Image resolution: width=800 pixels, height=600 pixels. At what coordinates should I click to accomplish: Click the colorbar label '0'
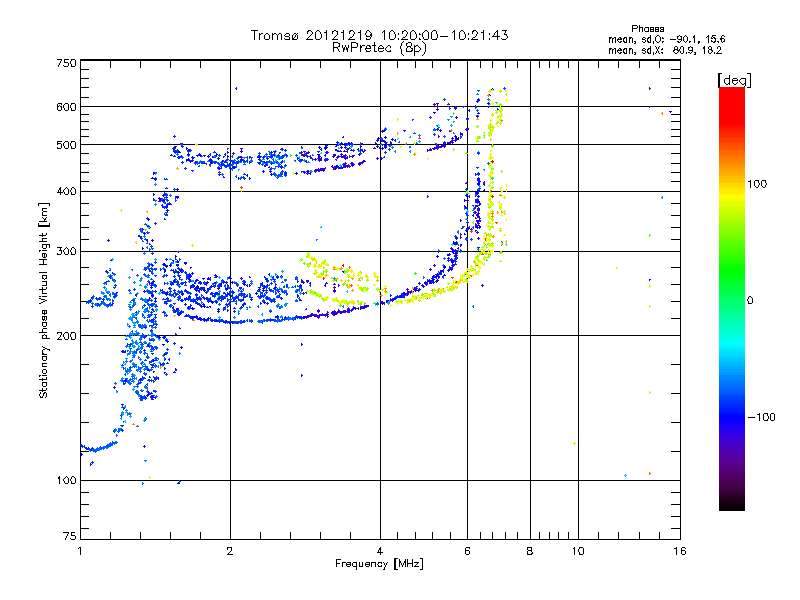click(x=750, y=301)
